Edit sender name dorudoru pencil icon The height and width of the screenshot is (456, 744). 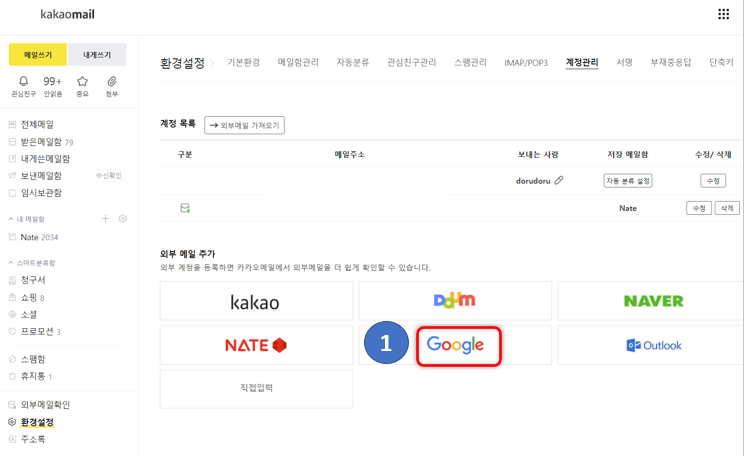(x=559, y=180)
